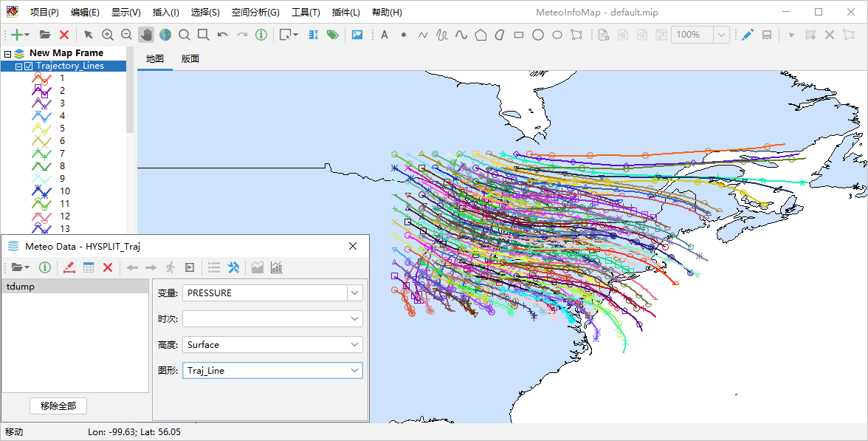Viewport: 868px width, 441px height.
Task: Select the freehand scribble drawing tool
Action: (441, 35)
